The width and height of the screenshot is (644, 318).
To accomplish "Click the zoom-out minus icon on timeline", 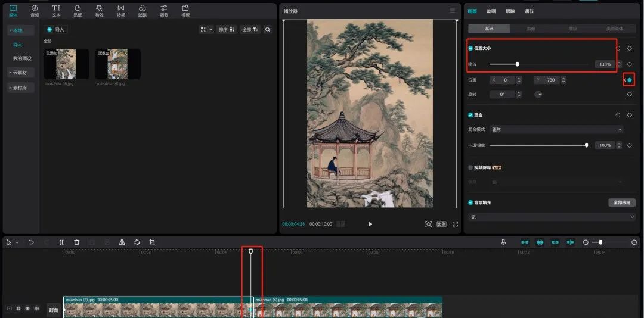I will click(x=586, y=242).
